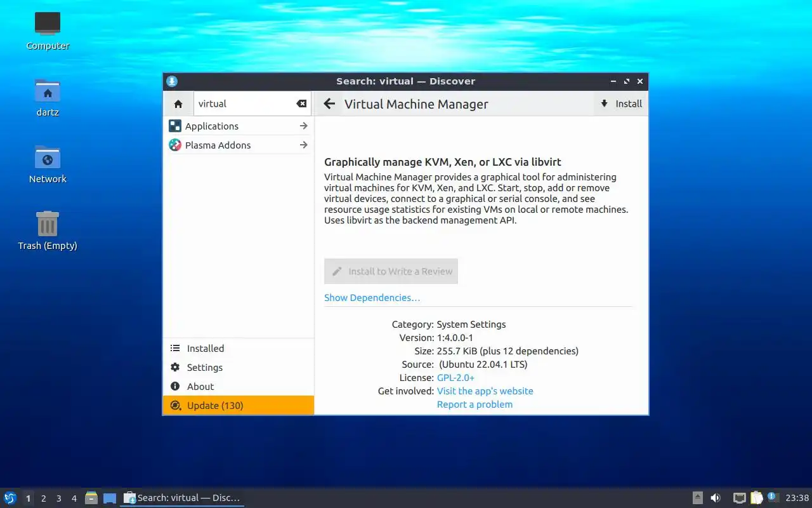Open the Installed section
Image resolution: width=812 pixels, height=508 pixels.
(239, 349)
